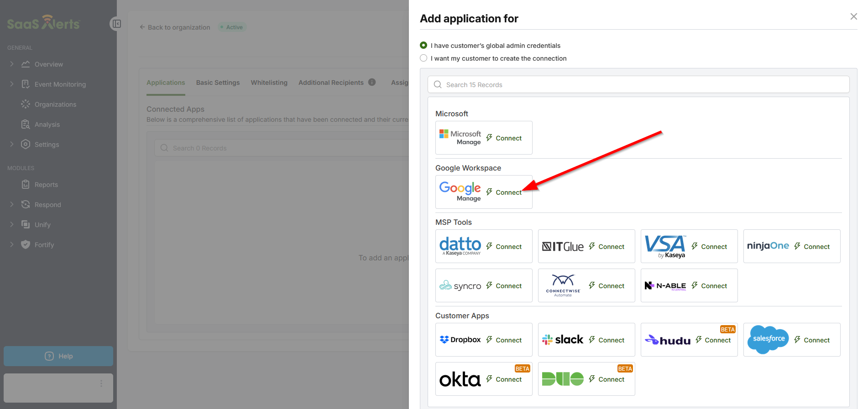868x409 pixels.
Task: Collapse sidebar using the panel toggle icon
Action: [x=116, y=24]
